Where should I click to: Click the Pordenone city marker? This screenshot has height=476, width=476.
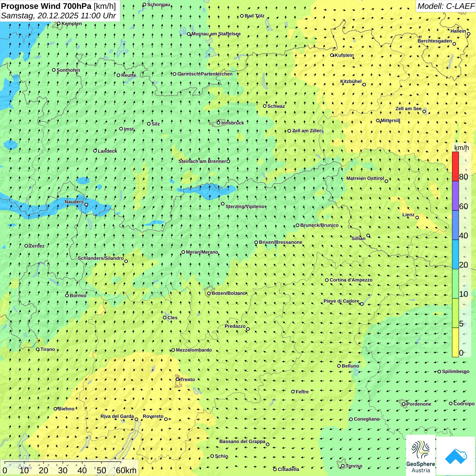tap(404, 404)
